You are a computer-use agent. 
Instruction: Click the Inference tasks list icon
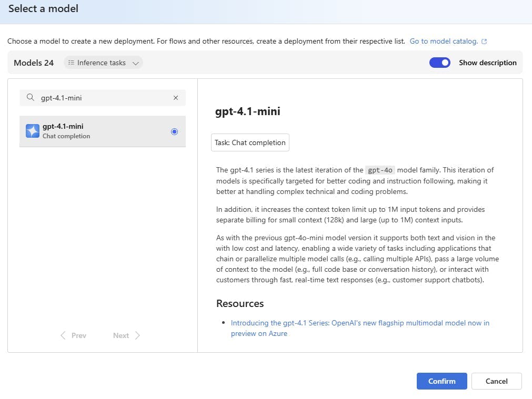(71, 63)
